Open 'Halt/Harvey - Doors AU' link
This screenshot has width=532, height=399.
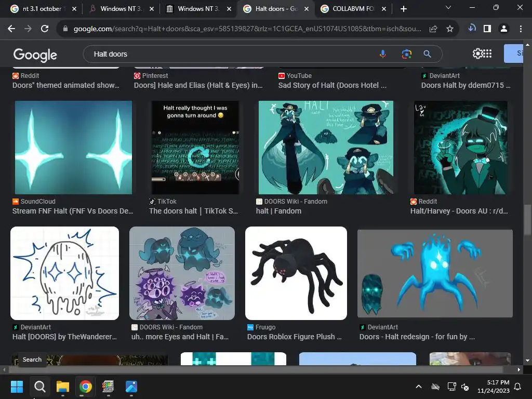click(459, 211)
